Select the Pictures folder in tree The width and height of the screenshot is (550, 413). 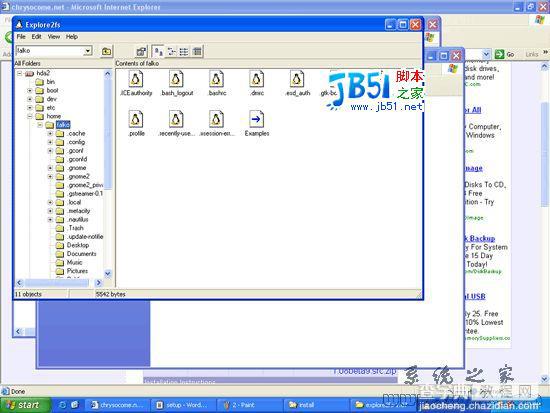[x=72, y=271]
